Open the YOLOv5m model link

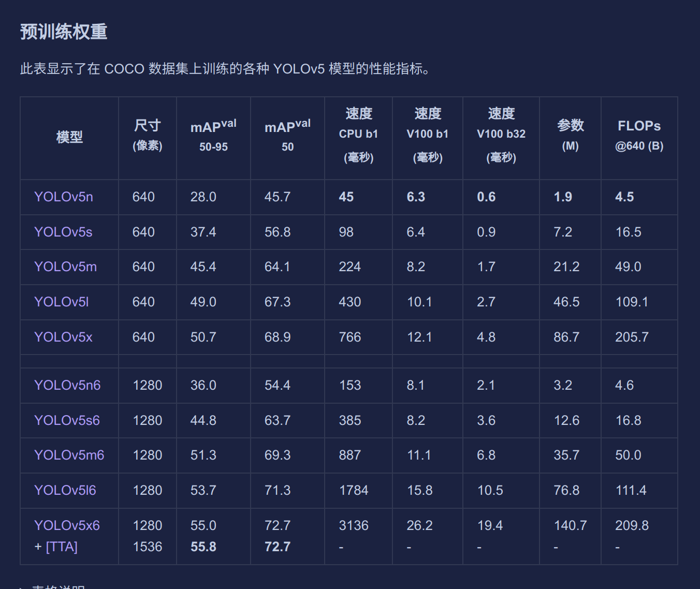tap(65, 267)
